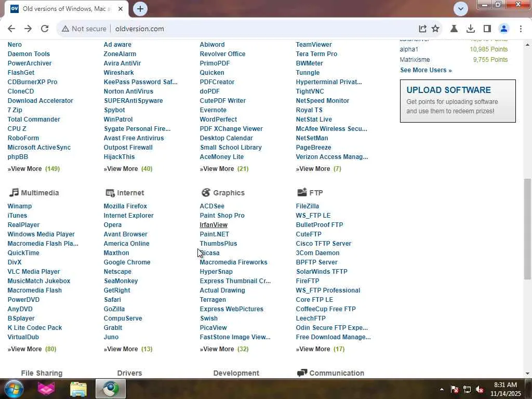Screen dimensions: 532x399
Task: Click the Communication chat bubbles icon
Action: (302, 373)
